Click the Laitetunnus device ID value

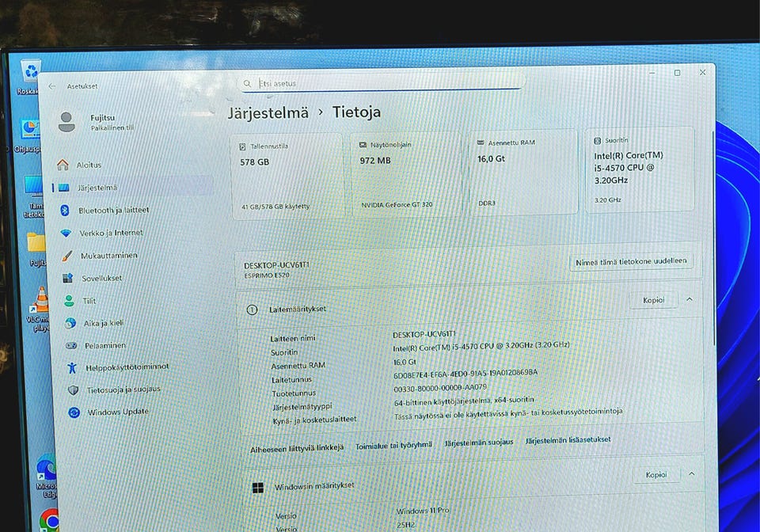465,374
